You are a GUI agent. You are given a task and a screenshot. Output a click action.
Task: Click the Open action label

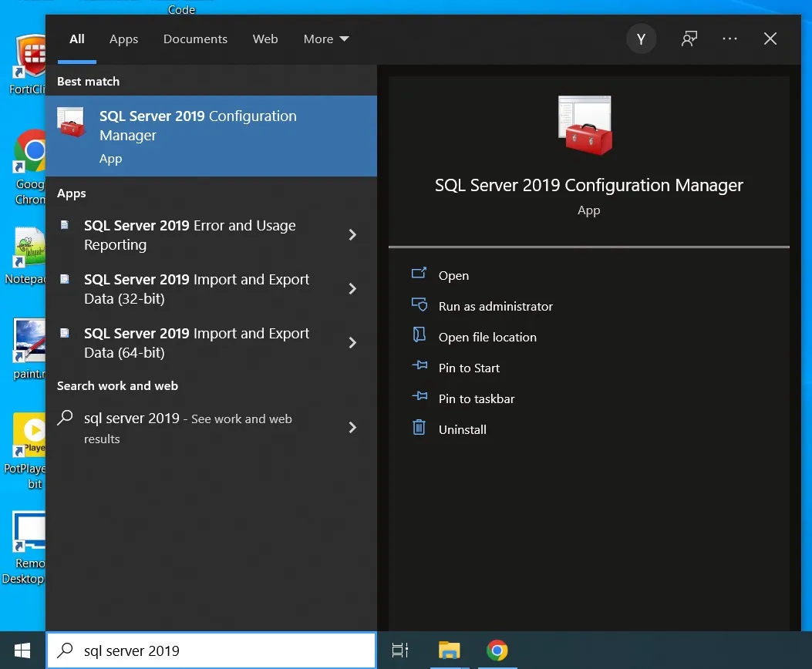453,276
